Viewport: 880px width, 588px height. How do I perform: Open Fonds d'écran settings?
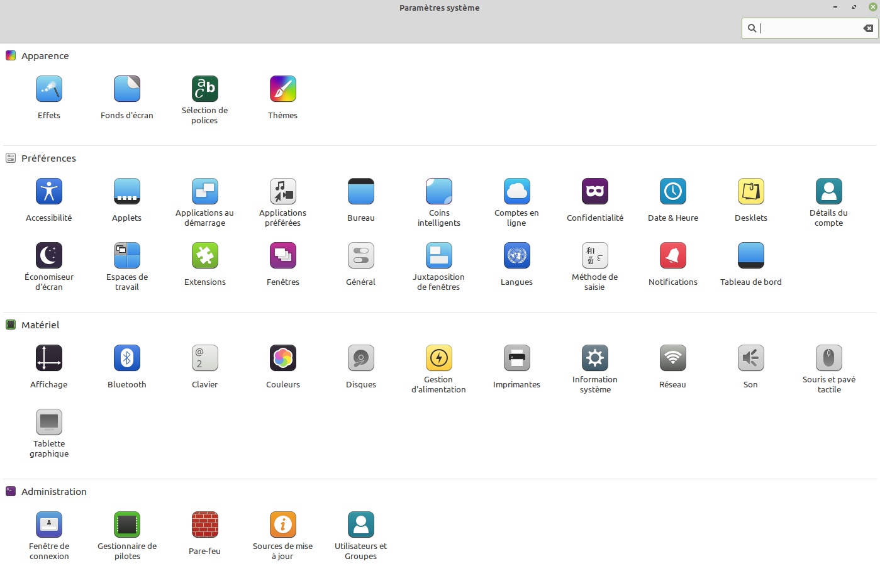(x=127, y=89)
